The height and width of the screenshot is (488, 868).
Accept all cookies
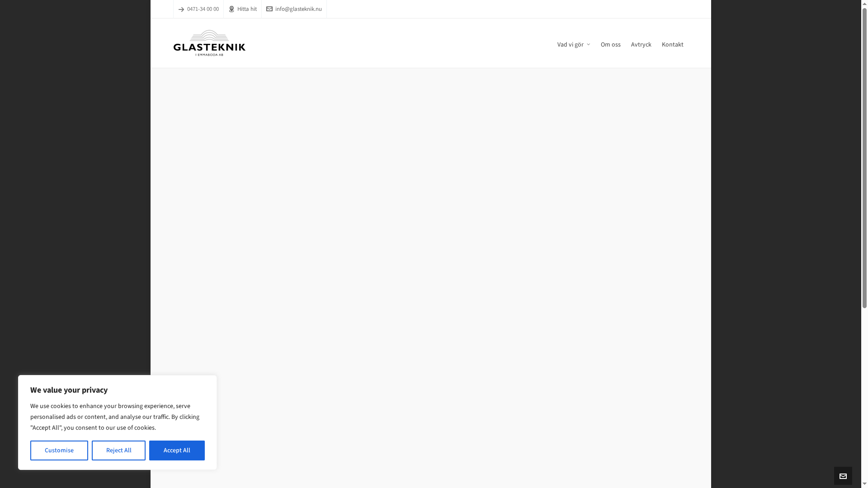(177, 450)
